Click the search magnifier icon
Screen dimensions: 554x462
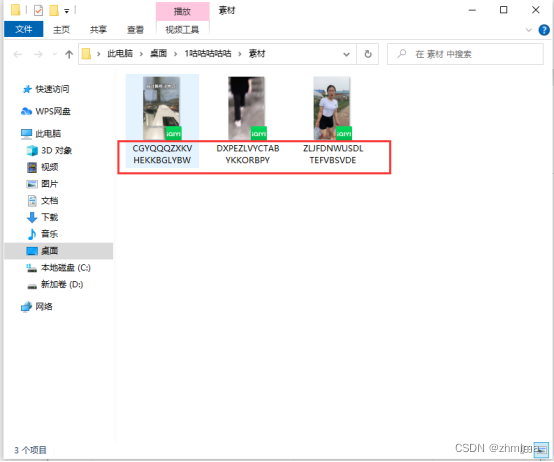[x=401, y=54]
